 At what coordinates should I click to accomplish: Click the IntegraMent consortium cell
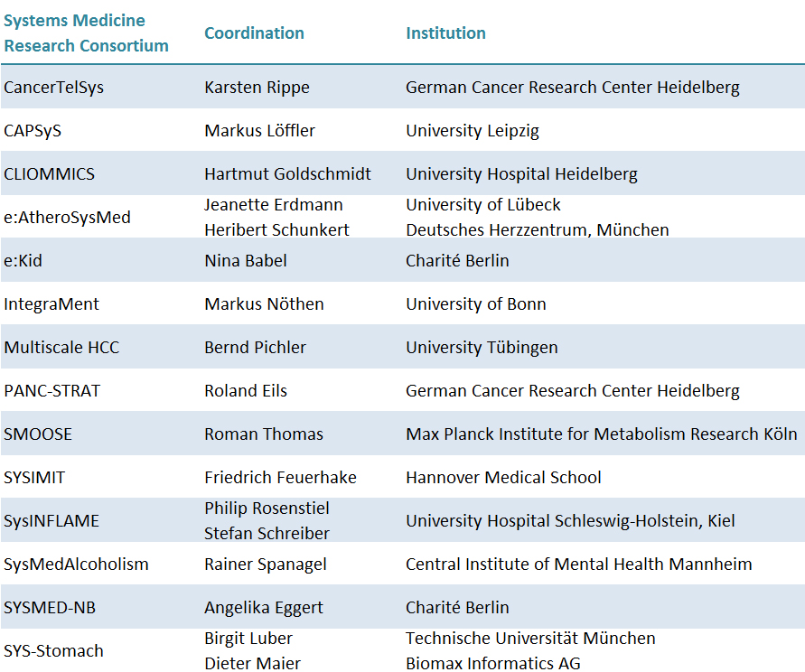pos(51,304)
